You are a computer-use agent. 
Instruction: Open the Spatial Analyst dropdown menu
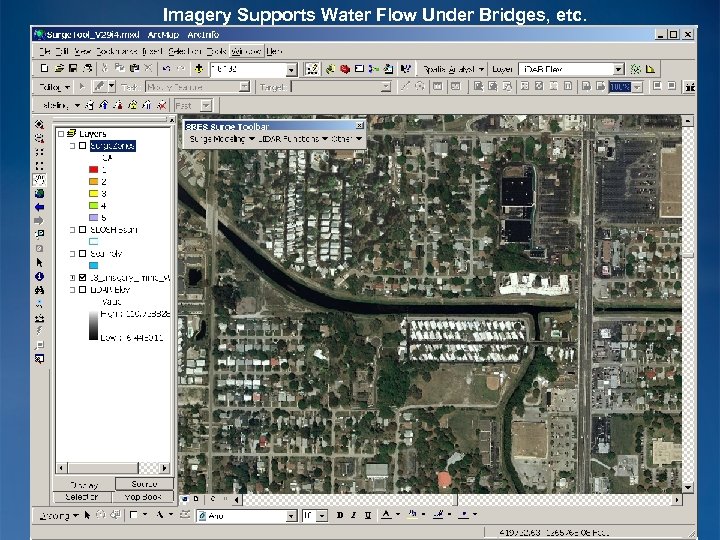pos(453,69)
